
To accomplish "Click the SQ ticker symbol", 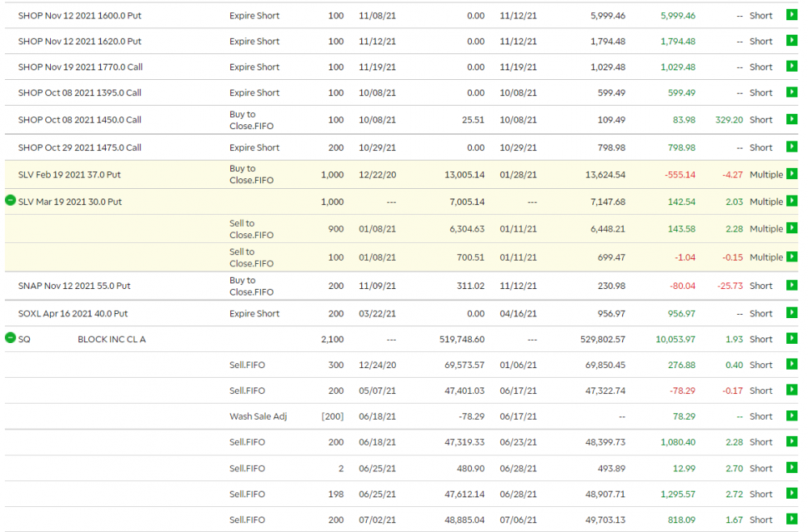I will 24,340.
